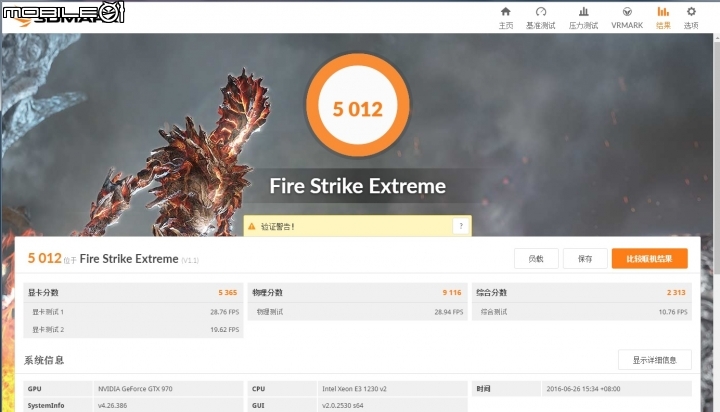Click the validation warning triangle icon
Viewport: 720px width, 412px height.
point(252,226)
